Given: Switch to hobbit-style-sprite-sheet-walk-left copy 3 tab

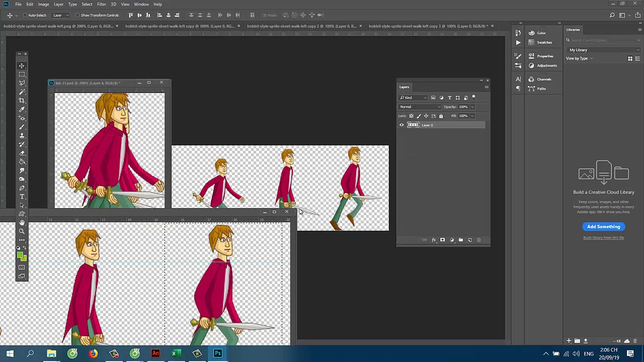Looking at the screenshot, I should coord(428,26).
